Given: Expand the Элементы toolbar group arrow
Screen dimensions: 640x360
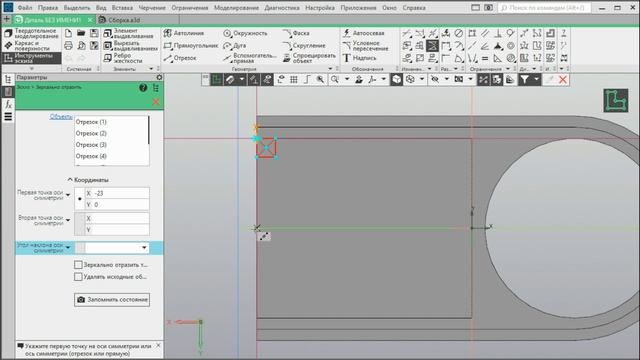Looking at the screenshot, I should 151,69.
